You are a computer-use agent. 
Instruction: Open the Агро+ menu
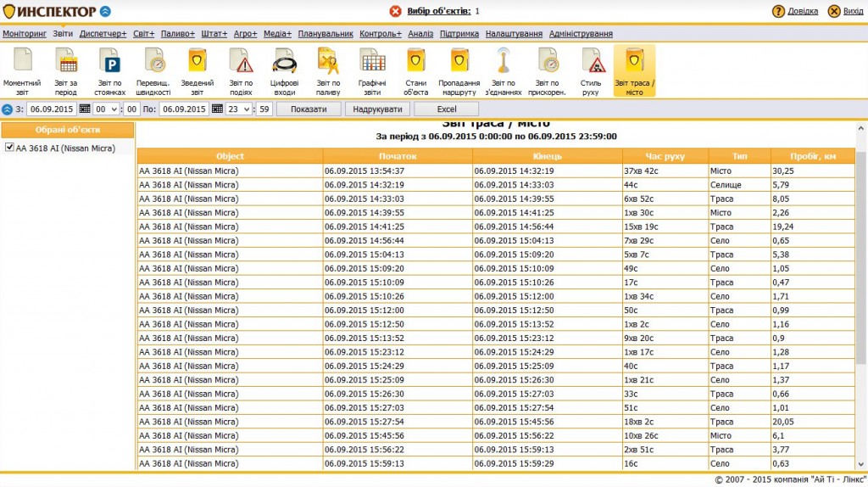245,34
